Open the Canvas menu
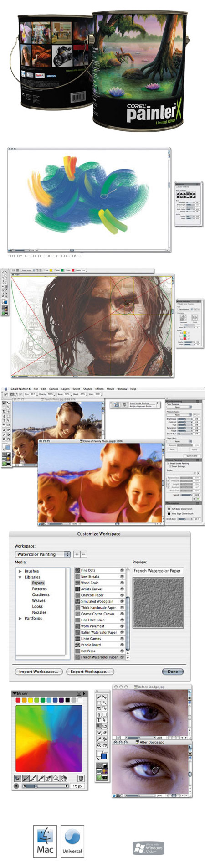 (x=53, y=389)
